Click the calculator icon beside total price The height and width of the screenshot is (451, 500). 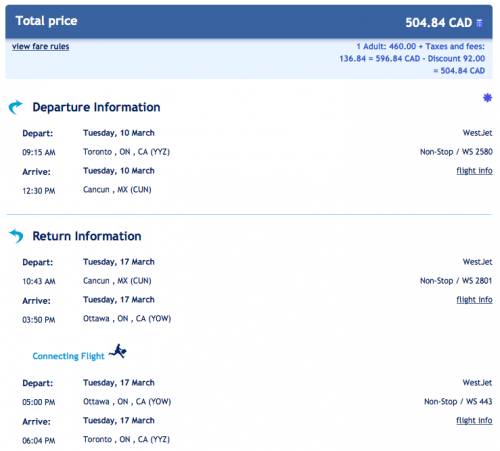click(x=479, y=23)
